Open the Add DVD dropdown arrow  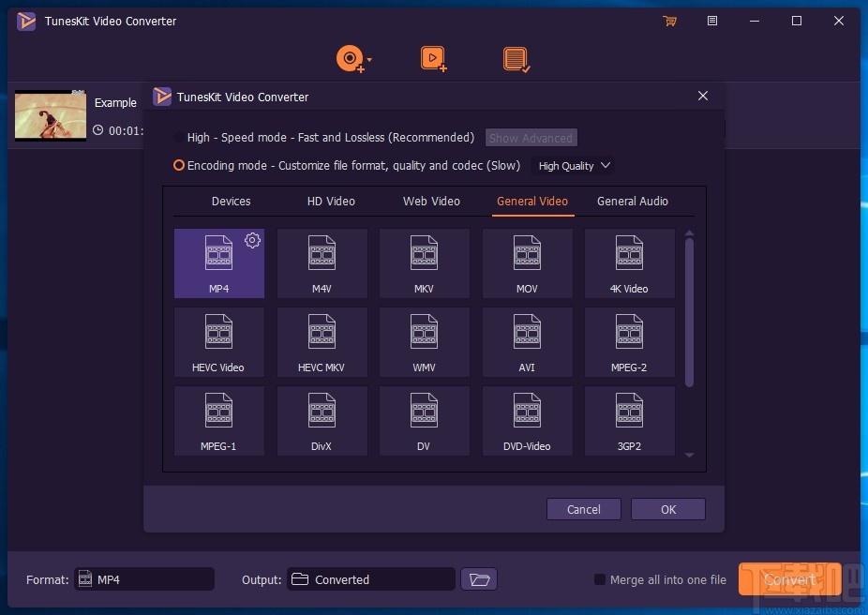tap(369, 59)
